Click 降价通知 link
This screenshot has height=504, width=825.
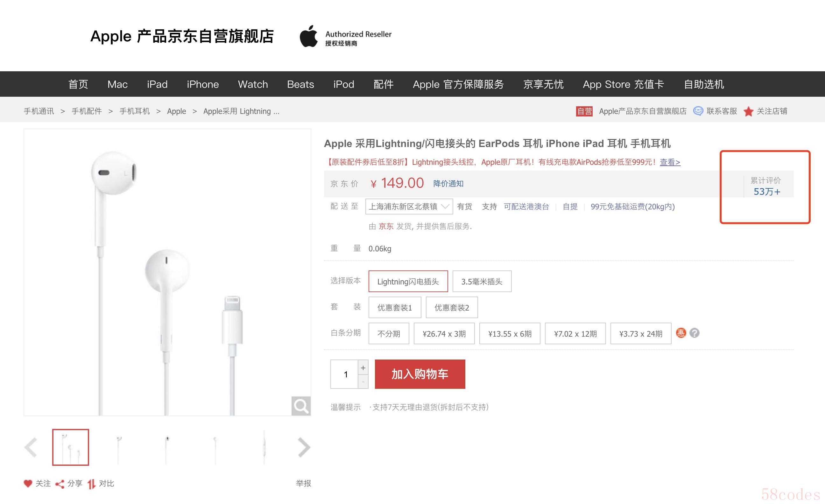(x=448, y=184)
